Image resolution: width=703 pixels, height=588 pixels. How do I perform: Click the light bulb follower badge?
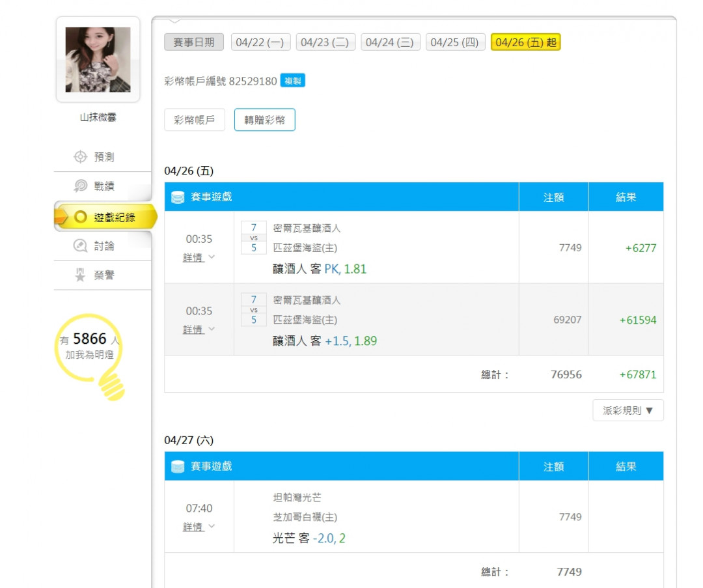[90, 356]
